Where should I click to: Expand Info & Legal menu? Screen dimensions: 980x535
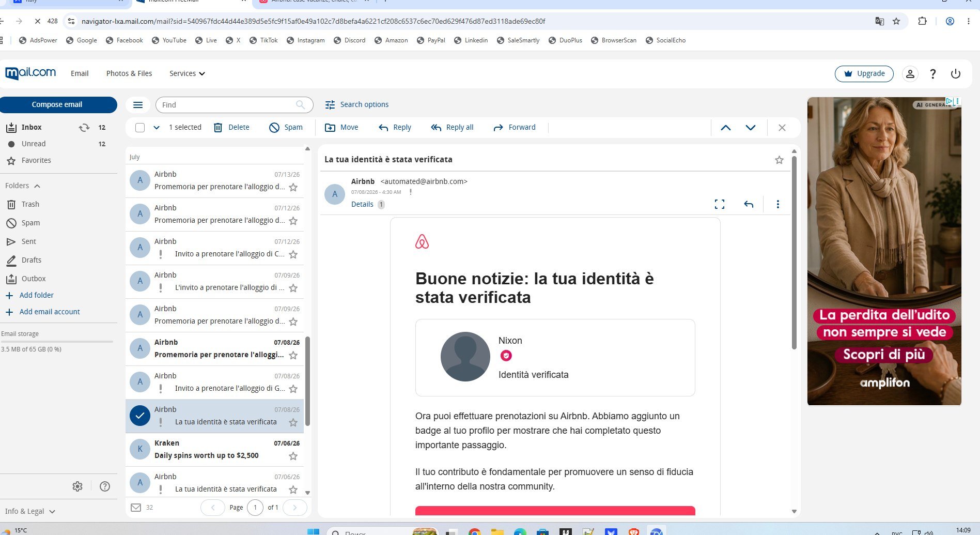[x=30, y=511]
